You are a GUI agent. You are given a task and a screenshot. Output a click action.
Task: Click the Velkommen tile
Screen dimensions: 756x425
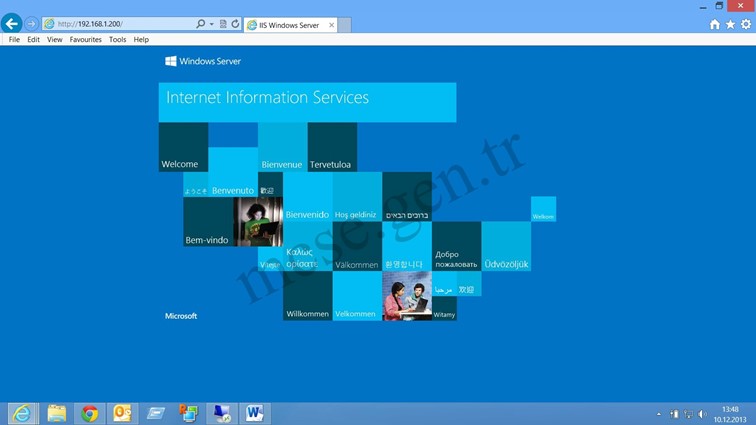point(357,296)
